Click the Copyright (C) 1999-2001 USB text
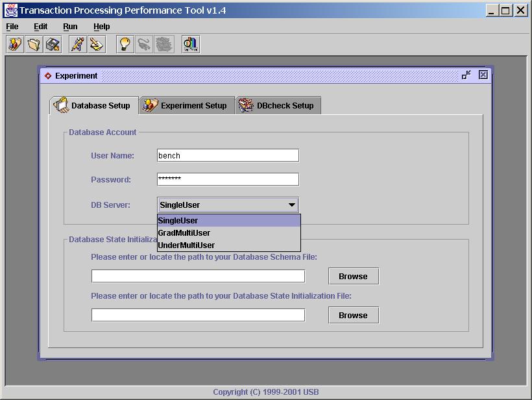532x400 pixels. (x=266, y=392)
